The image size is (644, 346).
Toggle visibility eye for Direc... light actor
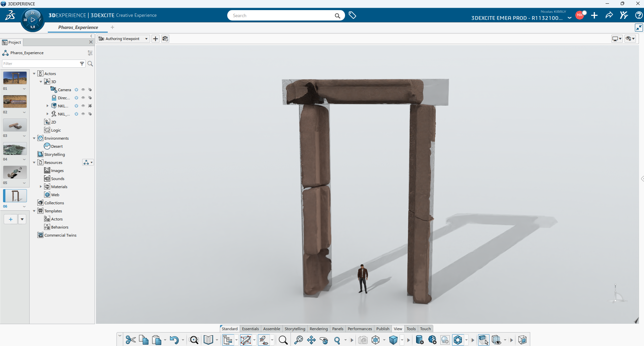(83, 98)
